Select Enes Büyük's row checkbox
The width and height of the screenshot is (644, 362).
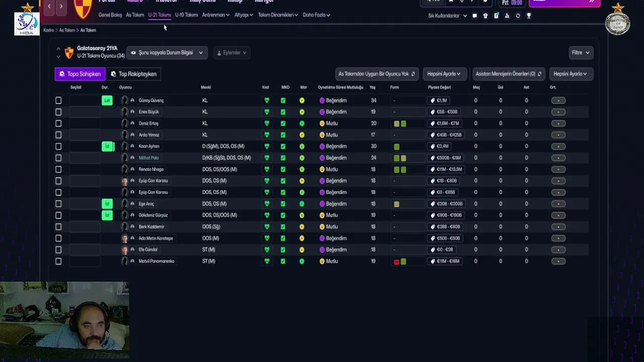click(x=58, y=112)
